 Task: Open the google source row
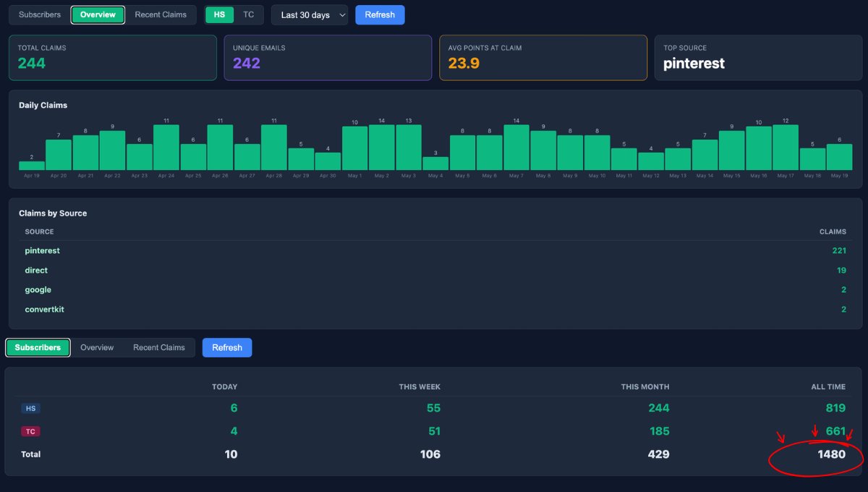435,289
